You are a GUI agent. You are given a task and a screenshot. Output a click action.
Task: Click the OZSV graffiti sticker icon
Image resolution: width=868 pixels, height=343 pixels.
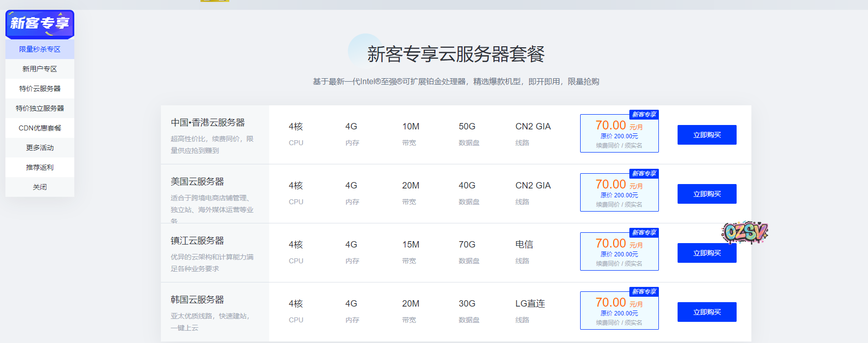click(744, 232)
